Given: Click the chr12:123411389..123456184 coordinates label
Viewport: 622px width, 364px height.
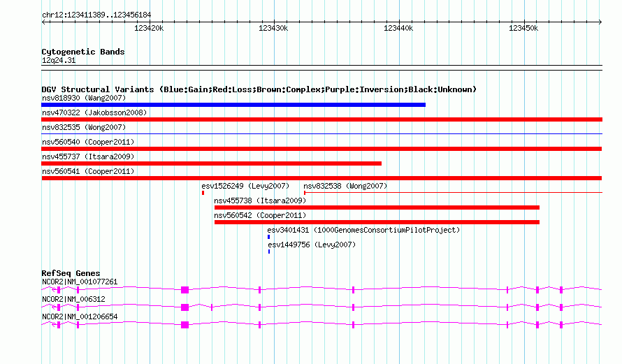Looking at the screenshot, I should pos(96,15).
